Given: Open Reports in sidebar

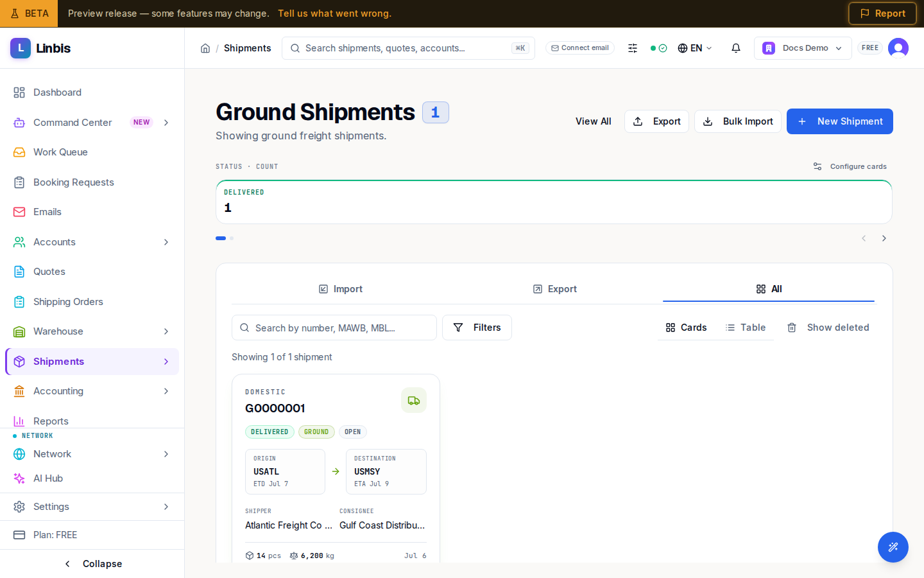Looking at the screenshot, I should pos(92,421).
